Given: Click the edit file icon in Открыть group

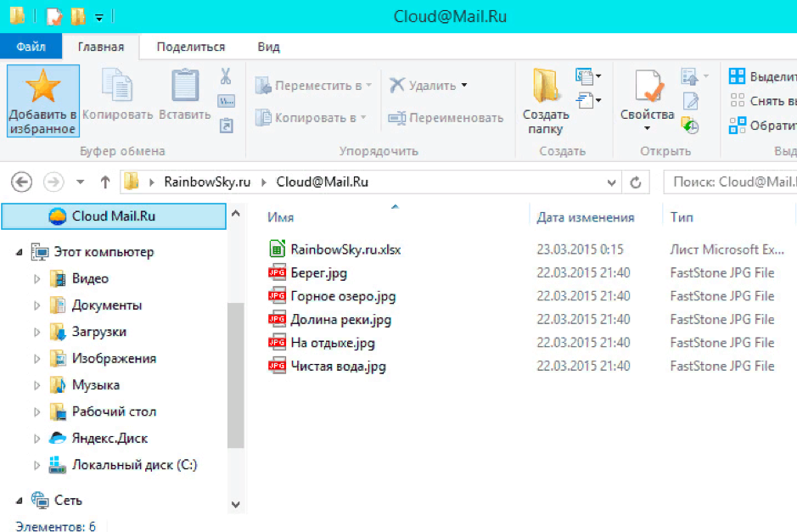Looking at the screenshot, I should (690, 101).
